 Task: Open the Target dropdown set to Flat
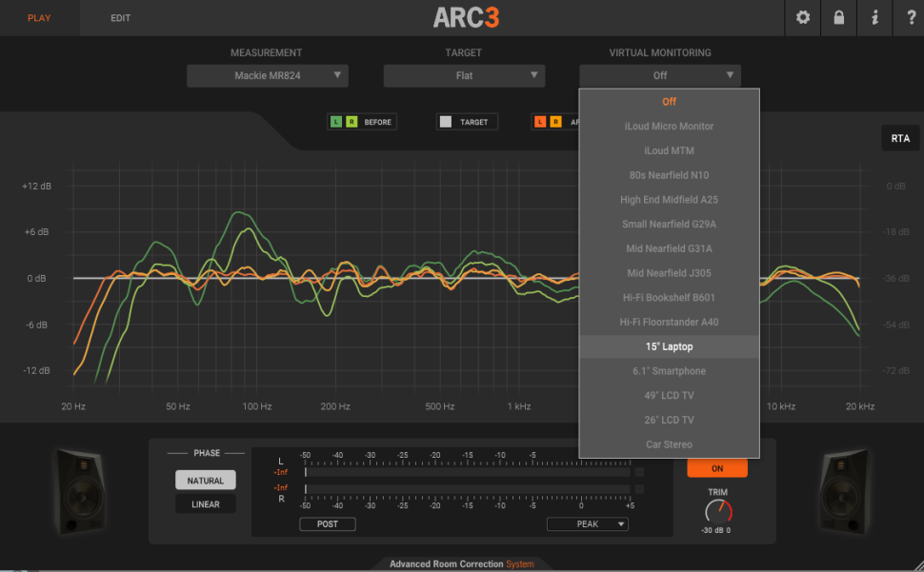(x=464, y=75)
